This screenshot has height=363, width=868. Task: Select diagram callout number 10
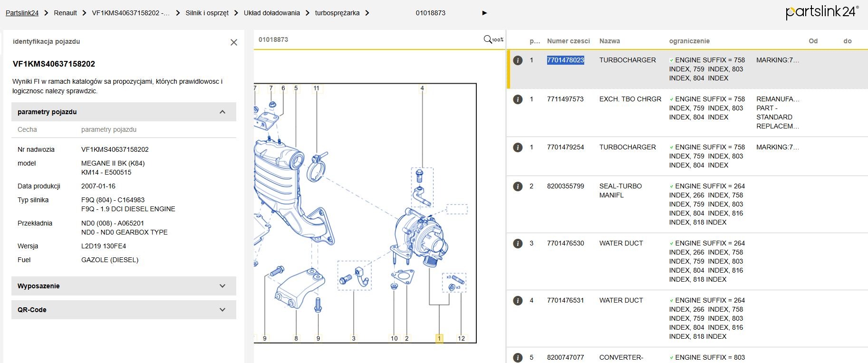394,338
